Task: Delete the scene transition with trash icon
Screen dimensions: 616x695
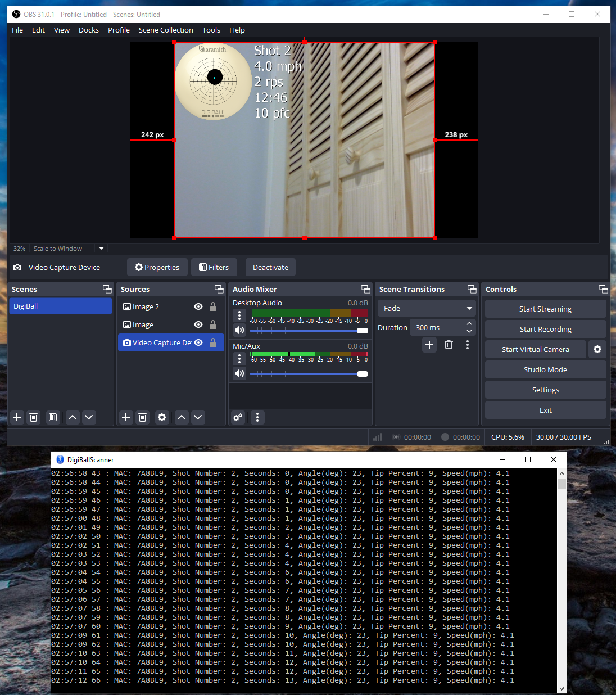Action: click(449, 345)
